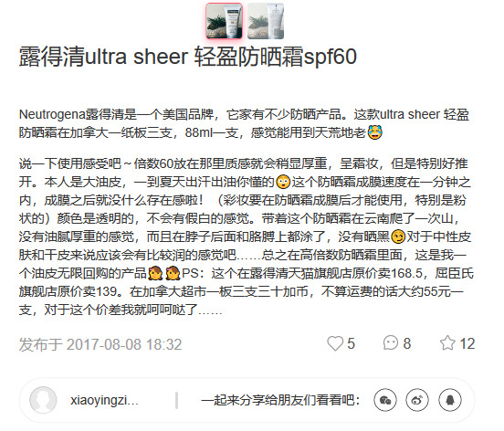Click the crying-laughing emoji in first paragraph
The height and width of the screenshot is (431, 504).
click(374, 132)
